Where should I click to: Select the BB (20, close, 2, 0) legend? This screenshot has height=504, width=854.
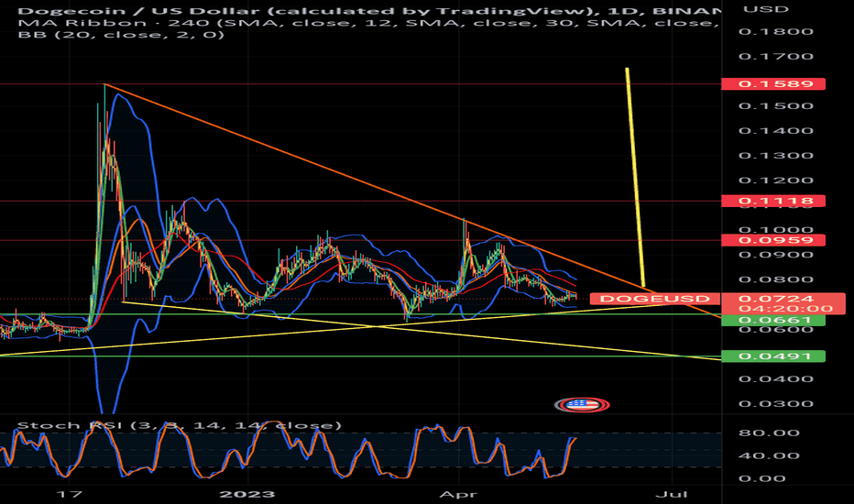tap(121, 35)
